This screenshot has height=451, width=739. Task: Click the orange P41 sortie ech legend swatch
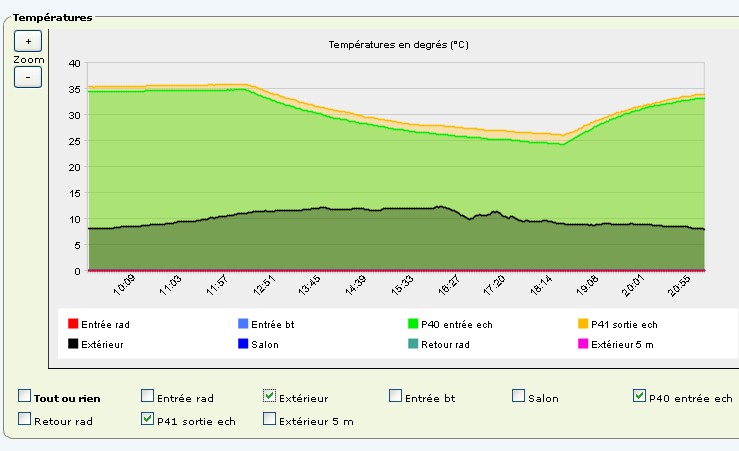(583, 324)
